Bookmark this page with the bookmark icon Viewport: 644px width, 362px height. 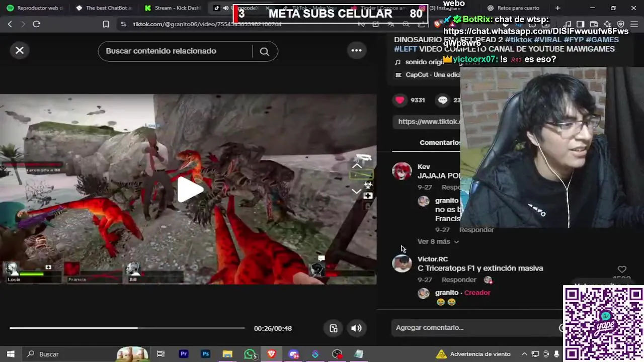click(106, 24)
